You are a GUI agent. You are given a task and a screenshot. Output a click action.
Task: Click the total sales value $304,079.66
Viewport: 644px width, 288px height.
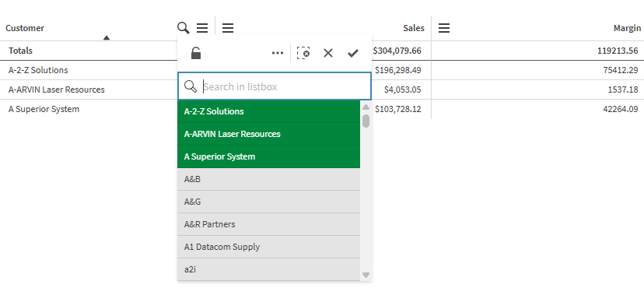pyautogui.click(x=397, y=51)
